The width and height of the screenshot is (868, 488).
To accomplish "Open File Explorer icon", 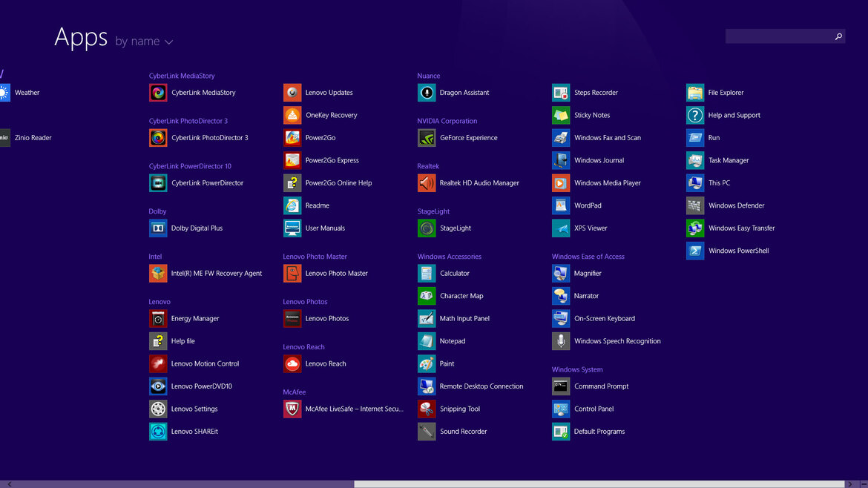I will tap(695, 93).
